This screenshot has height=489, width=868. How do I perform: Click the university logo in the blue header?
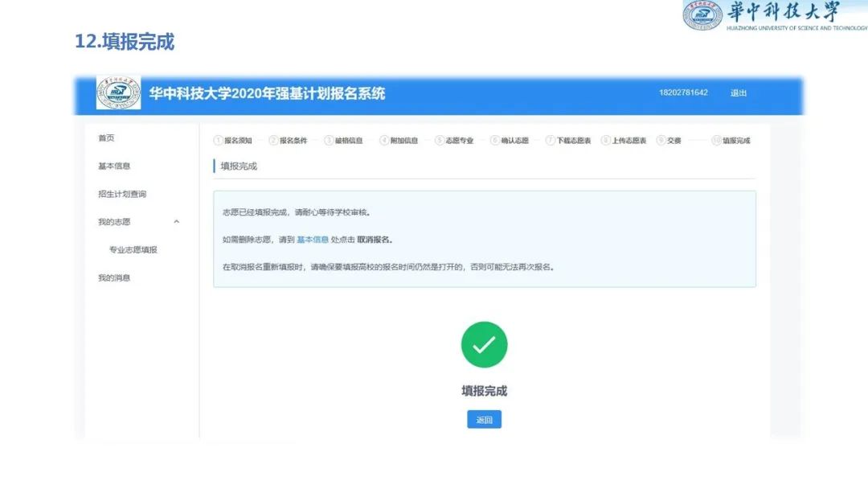click(118, 92)
